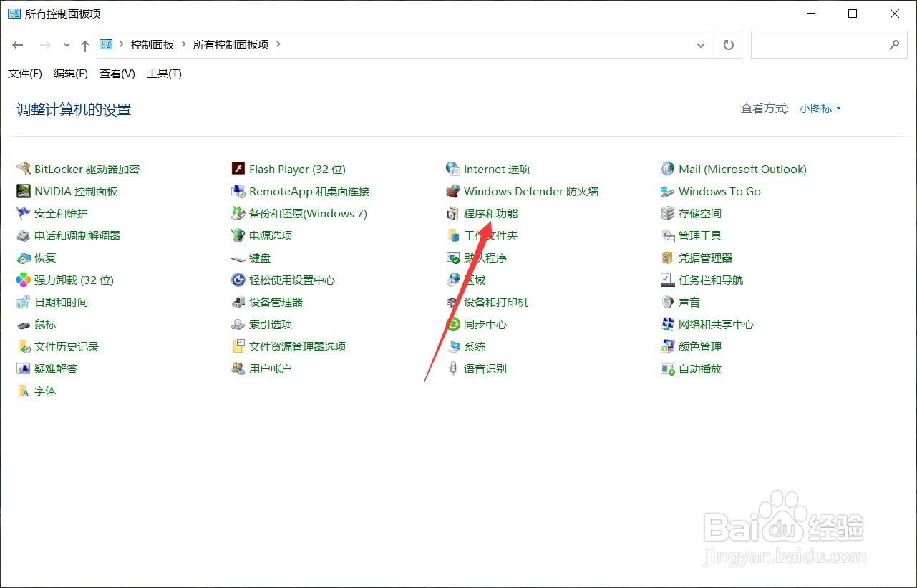Open the 设备和打印机 link
Viewport: 917px width, 588px height.
pyautogui.click(x=496, y=302)
